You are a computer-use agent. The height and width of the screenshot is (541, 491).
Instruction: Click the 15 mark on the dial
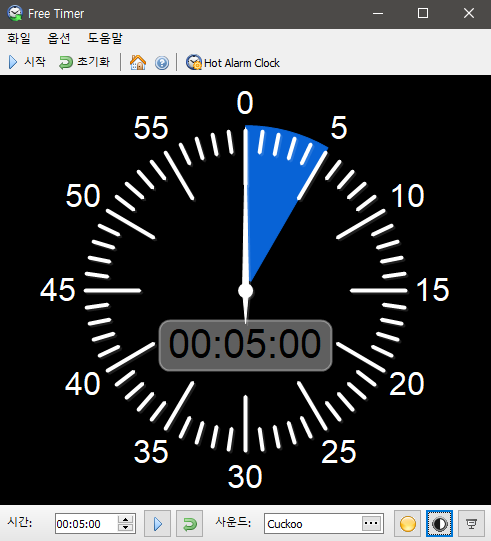tap(433, 290)
